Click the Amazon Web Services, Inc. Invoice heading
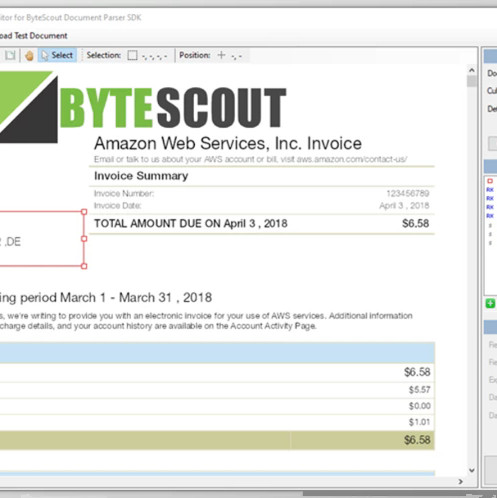Screen dimensions: 497x498 (x=228, y=143)
